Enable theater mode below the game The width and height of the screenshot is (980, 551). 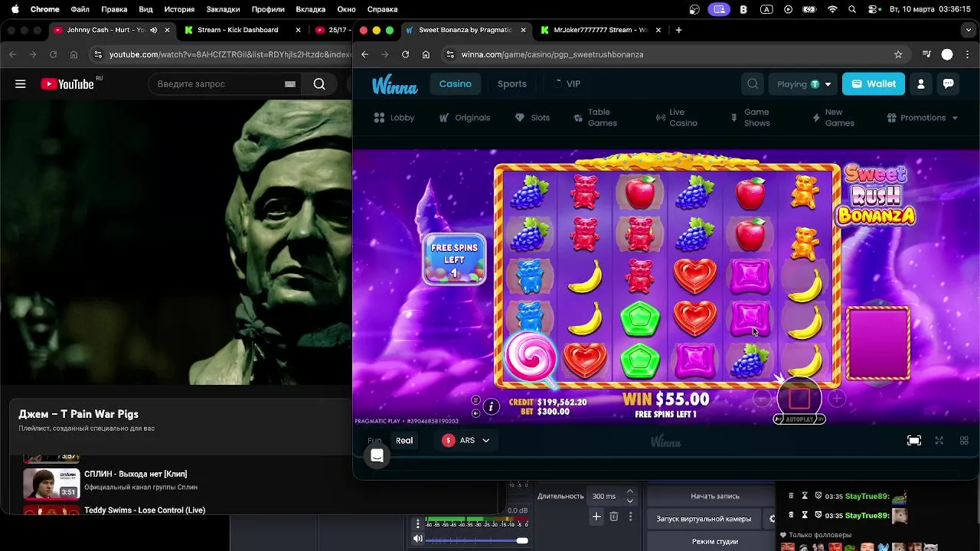(x=914, y=441)
